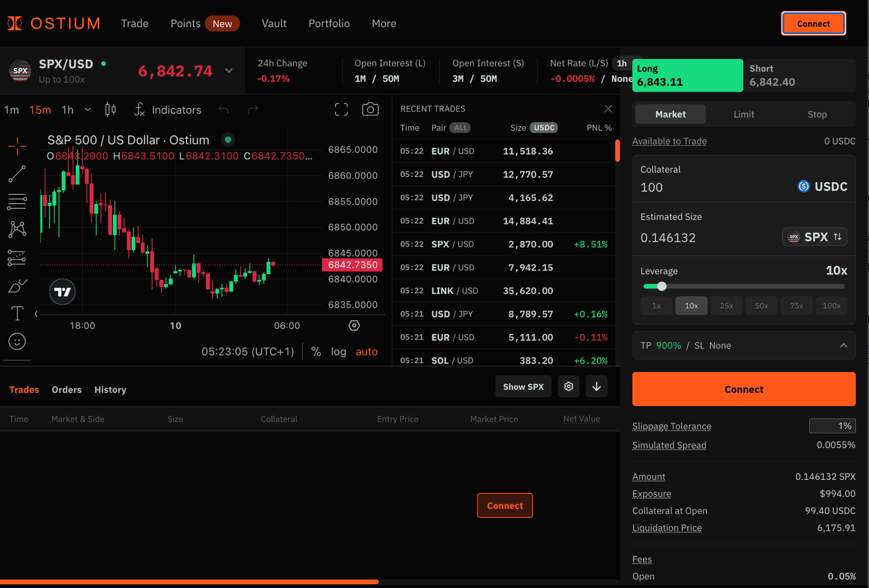Click the 25x leverage preset

[x=726, y=305]
